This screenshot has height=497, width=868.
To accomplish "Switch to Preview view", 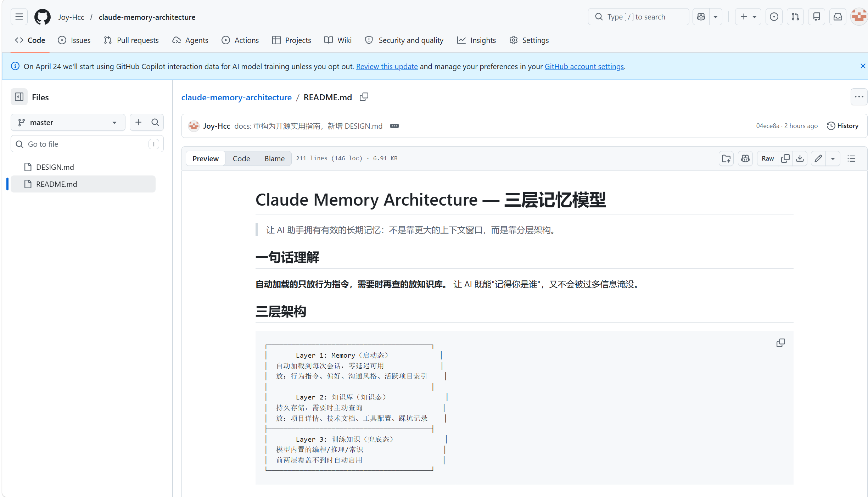I will 206,158.
